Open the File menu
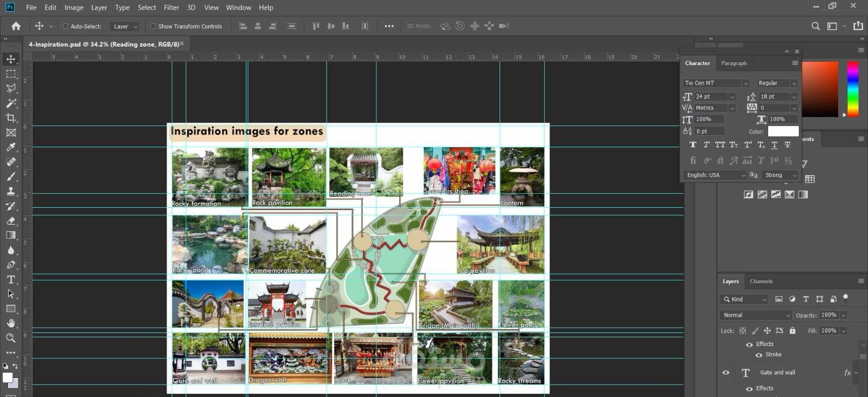This screenshot has width=868, height=397. tap(31, 8)
